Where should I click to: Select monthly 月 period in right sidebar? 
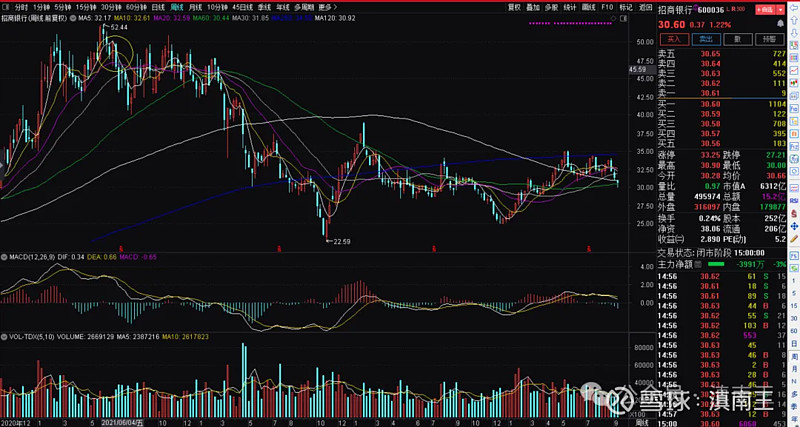point(793,369)
